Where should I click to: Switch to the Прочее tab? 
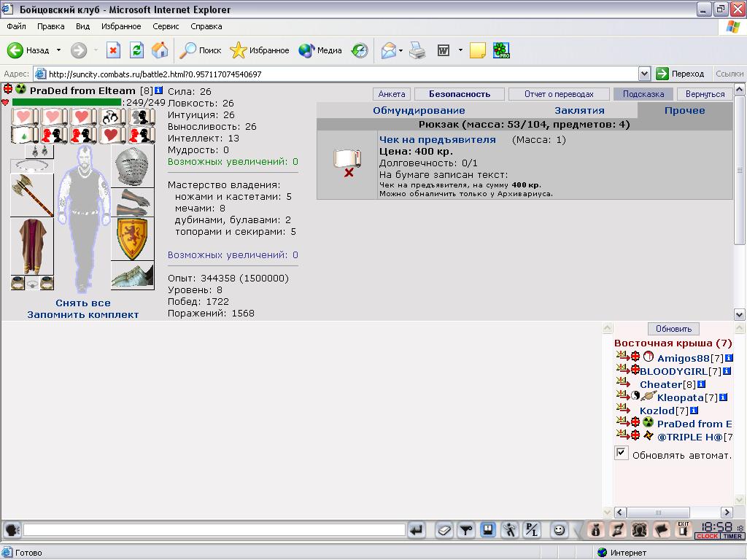click(684, 111)
